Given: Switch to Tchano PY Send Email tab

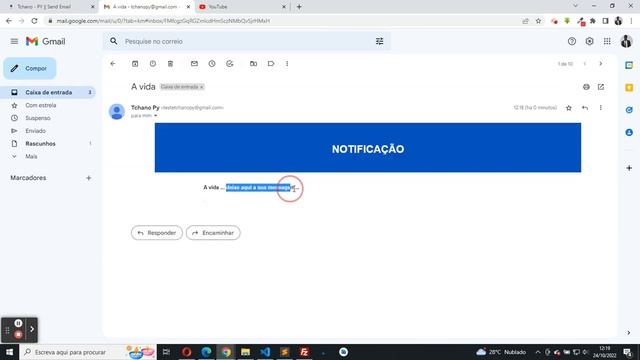Looking at the screenshot, I should 49,7.
